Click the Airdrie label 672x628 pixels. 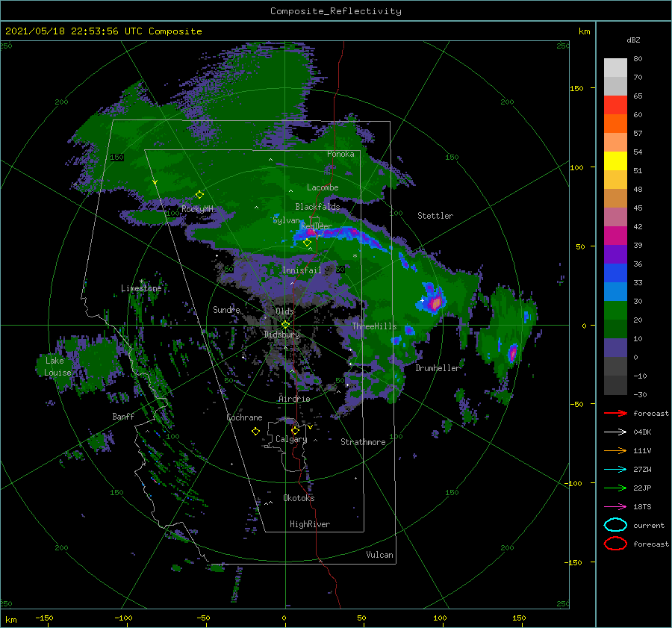[294, 399]
